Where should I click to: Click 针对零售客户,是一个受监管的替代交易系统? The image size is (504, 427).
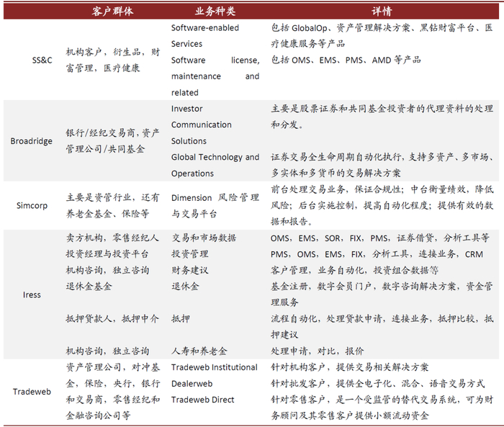pyautogui.click(x=382, y=408)
